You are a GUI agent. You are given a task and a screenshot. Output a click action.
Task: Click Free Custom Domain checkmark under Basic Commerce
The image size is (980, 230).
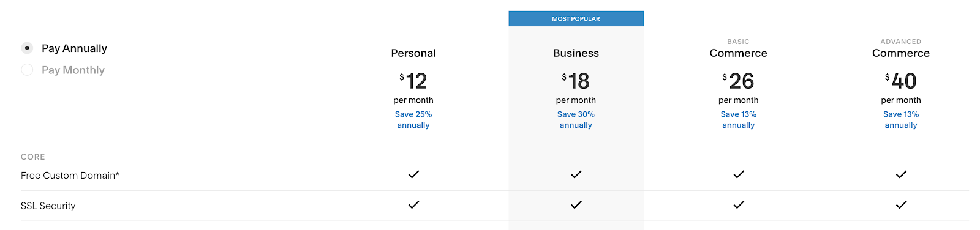coord(739,174)
